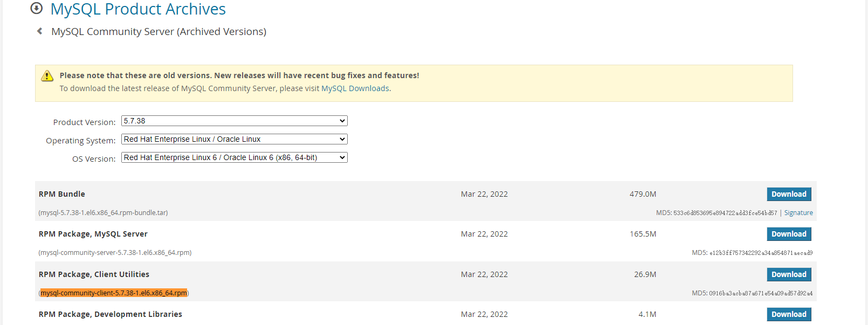Click the MD5 checksum of the RPM Bundle
Screen dimensions: 868x325
coord(717,213)
